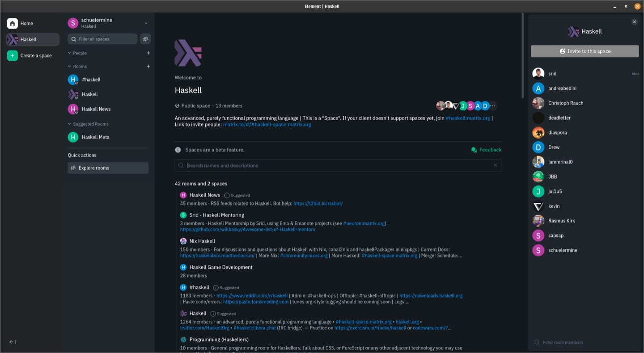Collapse the spaces sidebar arrow
Viewport: 644px width, 353px height.
point(13,342)
